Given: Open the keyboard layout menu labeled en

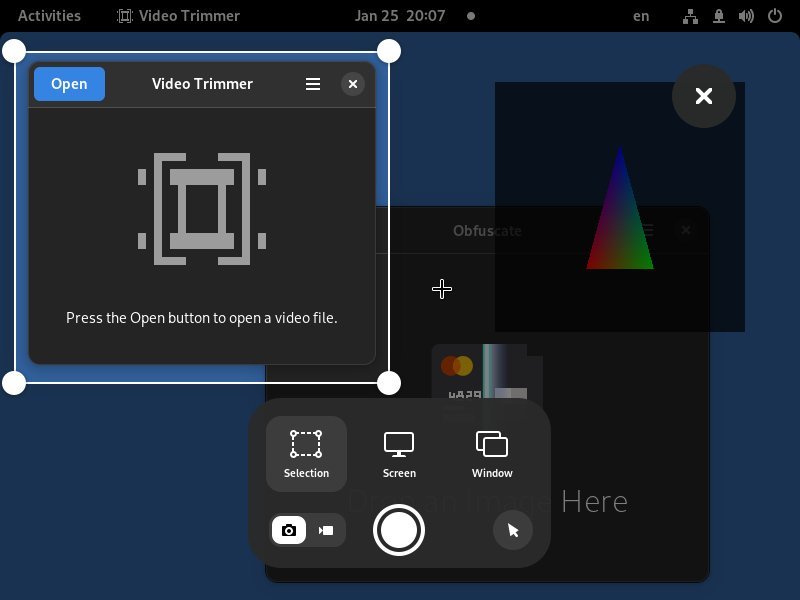Looking at the screenshot, I should [640, 15].
